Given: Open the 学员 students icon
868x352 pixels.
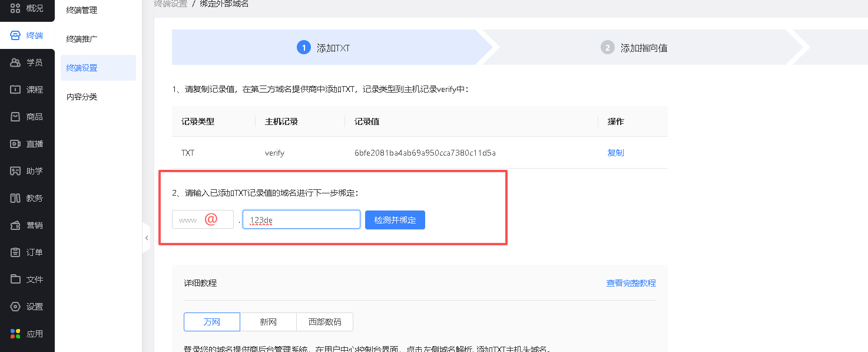Looking at the screenshot, I should (x=16, y=62).
